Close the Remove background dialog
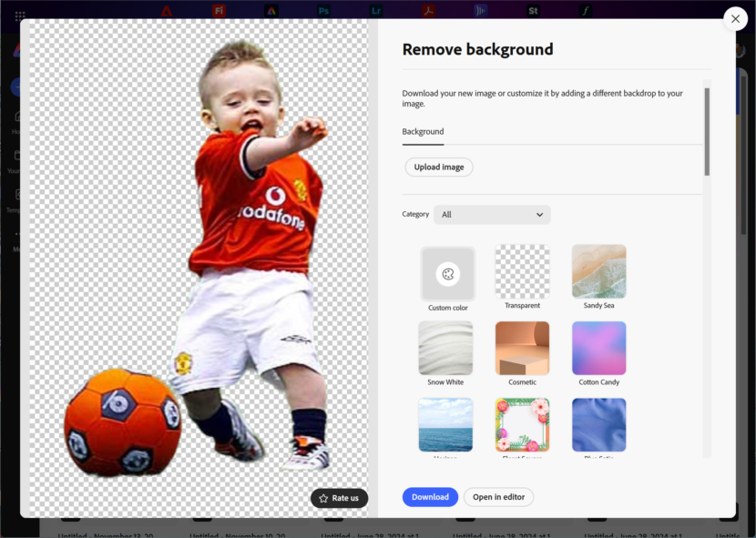The width and height of the screenshot is (756, 538). click(x=735, y=19)
